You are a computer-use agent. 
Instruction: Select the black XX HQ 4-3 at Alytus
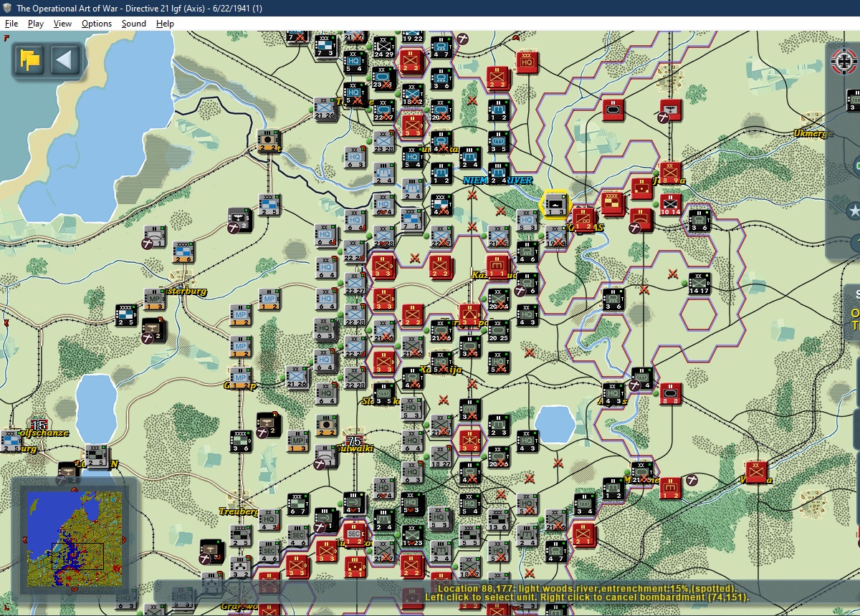tap(613, 395)
